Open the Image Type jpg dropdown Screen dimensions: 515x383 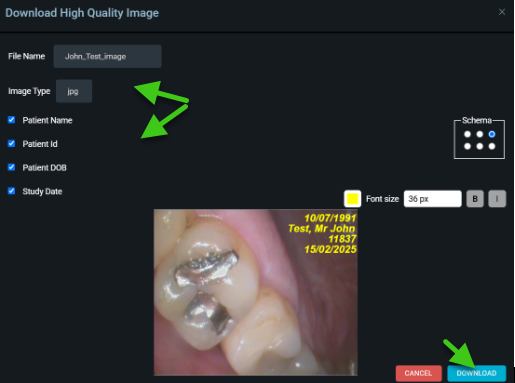pyautogui.click(x=74, y=91)
